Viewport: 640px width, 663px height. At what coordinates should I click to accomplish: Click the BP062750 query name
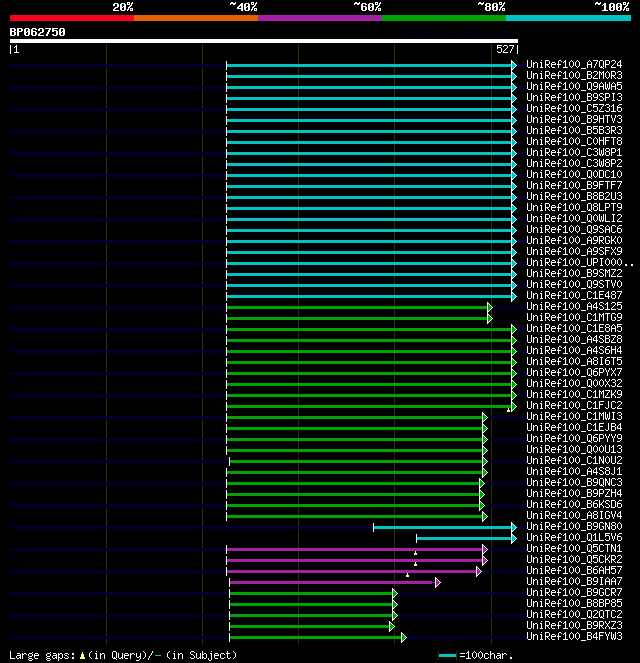[37, 33]
